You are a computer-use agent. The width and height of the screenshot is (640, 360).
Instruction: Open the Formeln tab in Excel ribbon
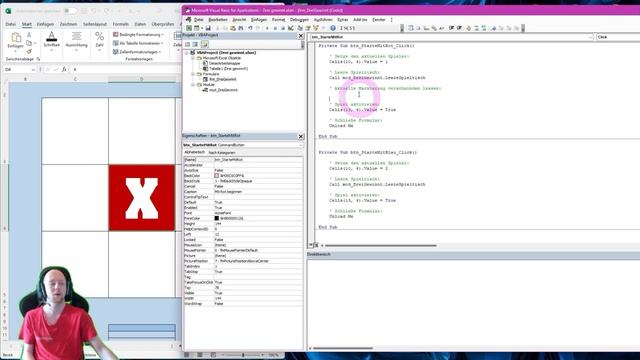[x=120, y=24]
